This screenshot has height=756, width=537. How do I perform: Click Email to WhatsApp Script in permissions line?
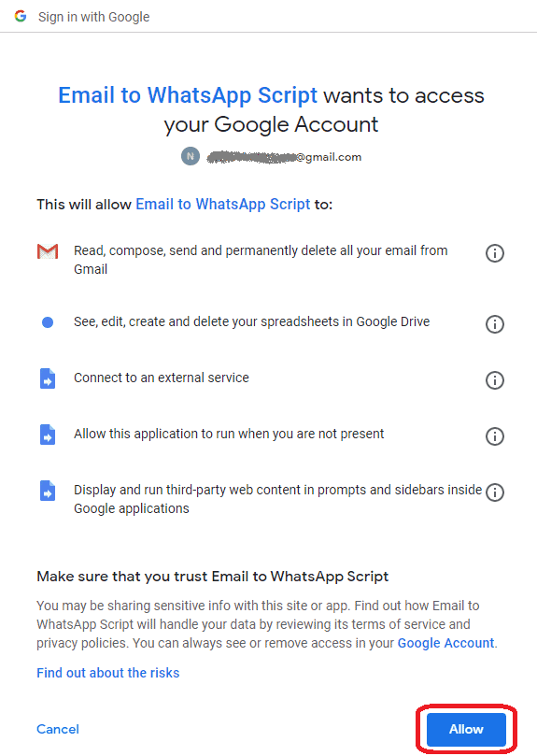(x=222, y=204)
